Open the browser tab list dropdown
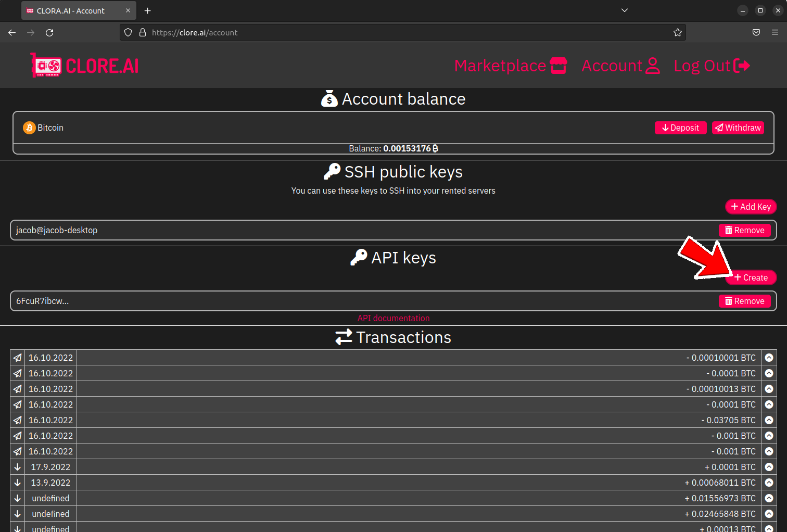 [x=624, y=10]
